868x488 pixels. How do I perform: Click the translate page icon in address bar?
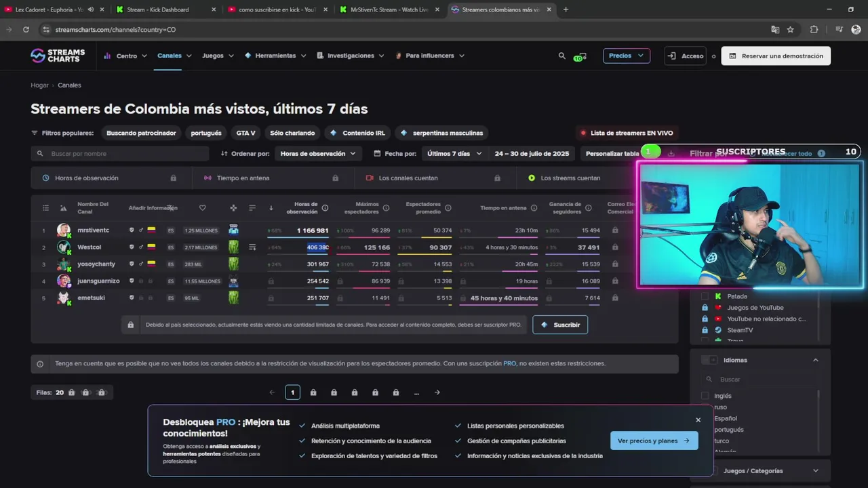point(775,30)
